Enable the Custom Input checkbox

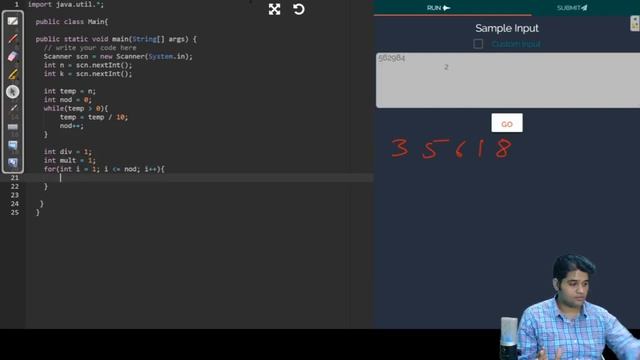[x=478, y=44]
